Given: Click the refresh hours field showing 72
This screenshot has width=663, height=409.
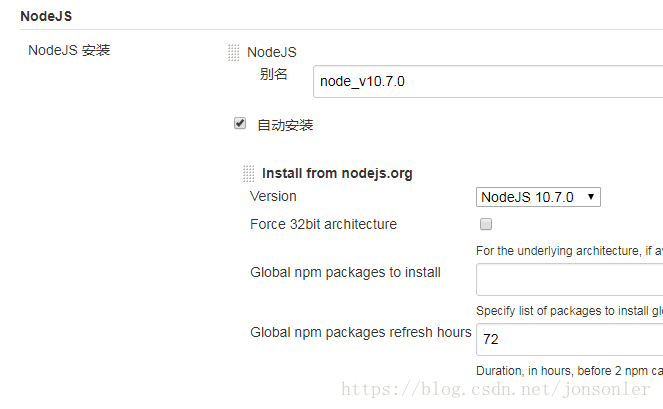Looking at the screenshot, I should point(569,339).
